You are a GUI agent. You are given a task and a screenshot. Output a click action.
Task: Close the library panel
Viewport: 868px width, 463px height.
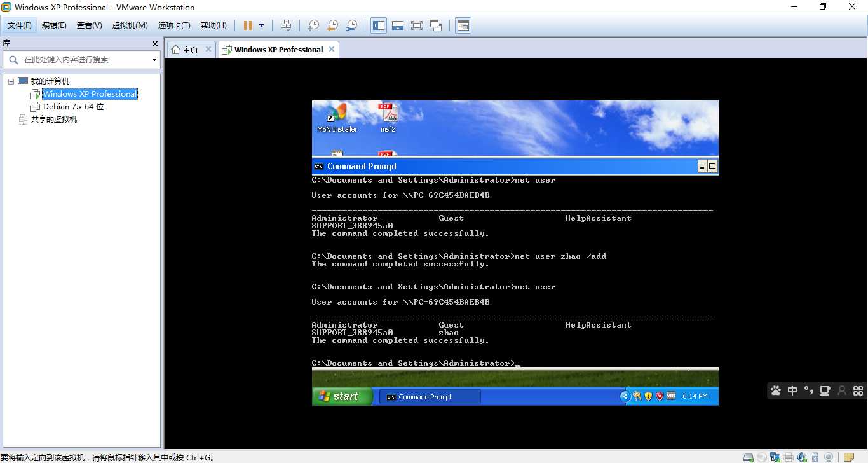coord(154,43)
